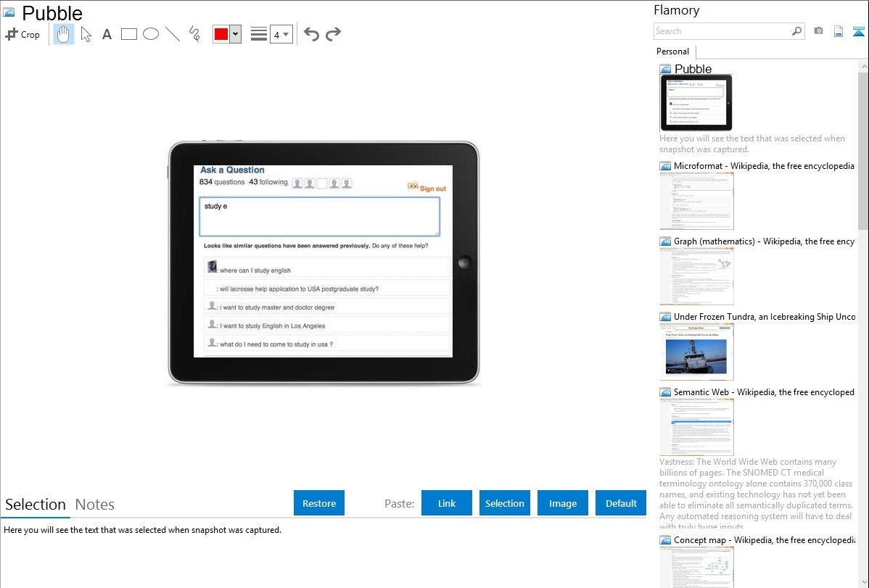
Task: Open the line width 4 dropdown
Action: tap(281, 34)
